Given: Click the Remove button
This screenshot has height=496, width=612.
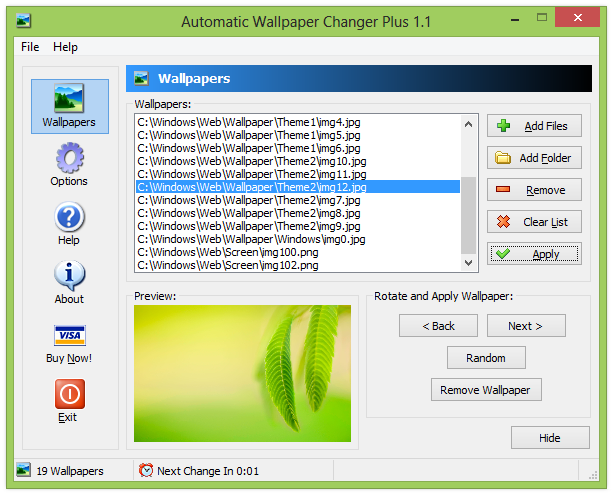Looking at the screenshot, I should (x=534, y=190).
